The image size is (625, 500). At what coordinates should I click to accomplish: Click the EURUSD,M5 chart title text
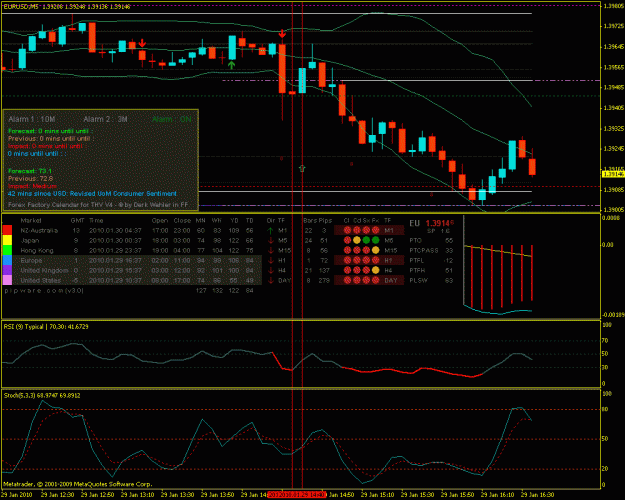pos(21,7)
